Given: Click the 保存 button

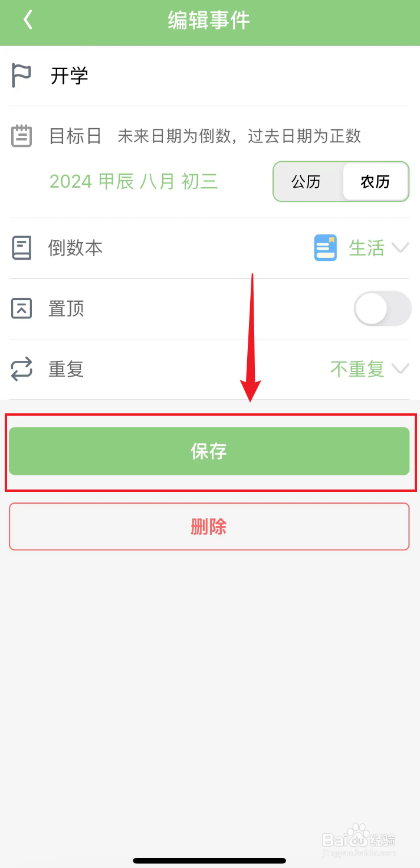Looking at the screenshot, I should 209,451.
